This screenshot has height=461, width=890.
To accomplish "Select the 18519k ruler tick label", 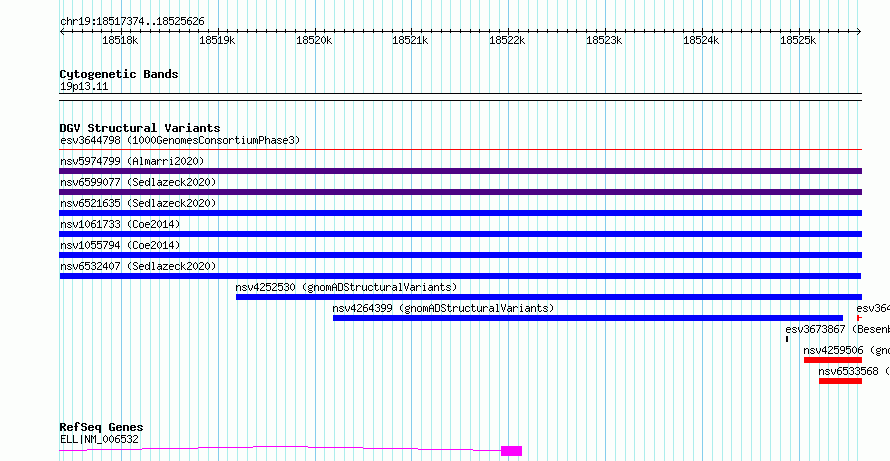I will point(217,40).
